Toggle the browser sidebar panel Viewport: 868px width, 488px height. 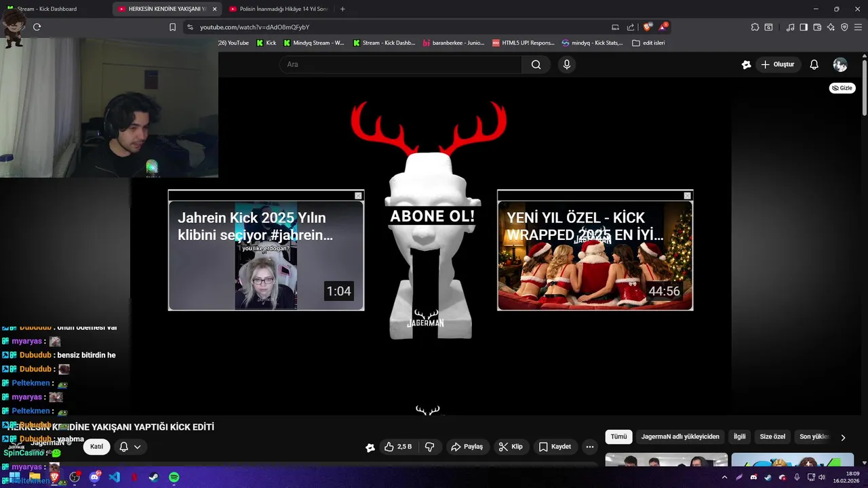804,27
